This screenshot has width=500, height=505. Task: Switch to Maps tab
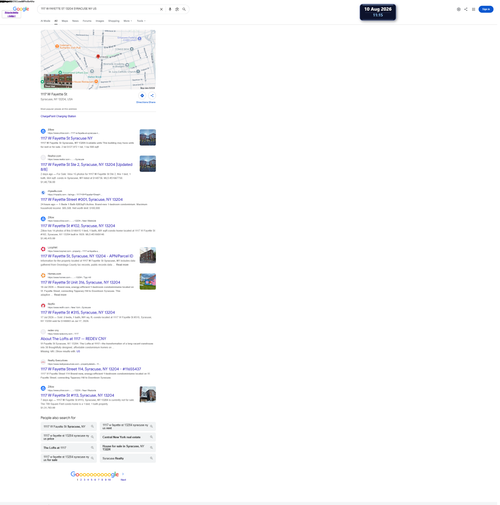(65, 21)
